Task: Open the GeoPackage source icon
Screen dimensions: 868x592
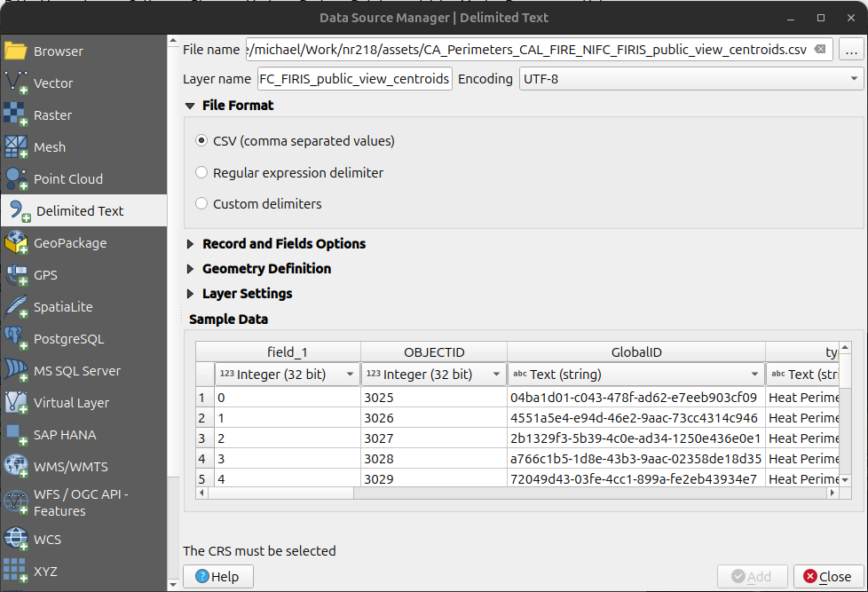Action: pyautogui.click(x=16, y=242)
